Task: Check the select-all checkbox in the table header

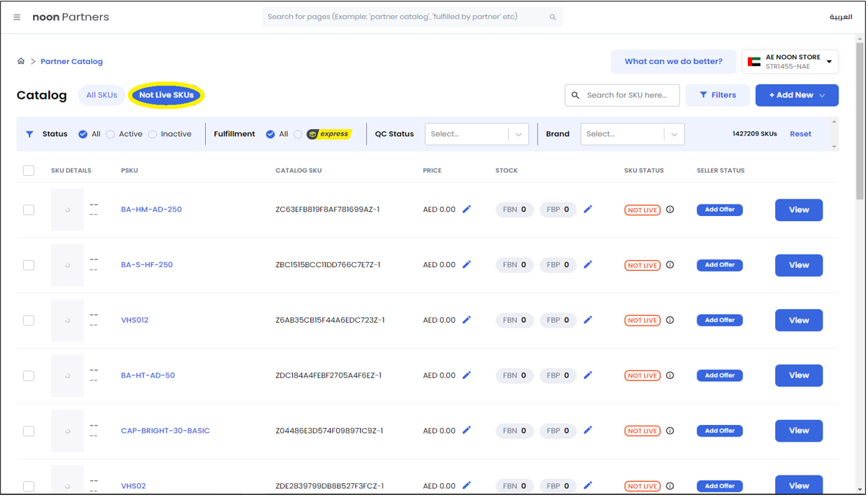Action: [29, 170]
